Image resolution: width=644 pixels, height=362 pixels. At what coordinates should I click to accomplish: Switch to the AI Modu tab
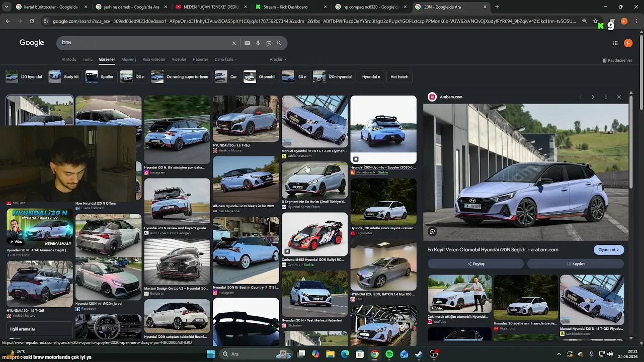click(69, 59)
